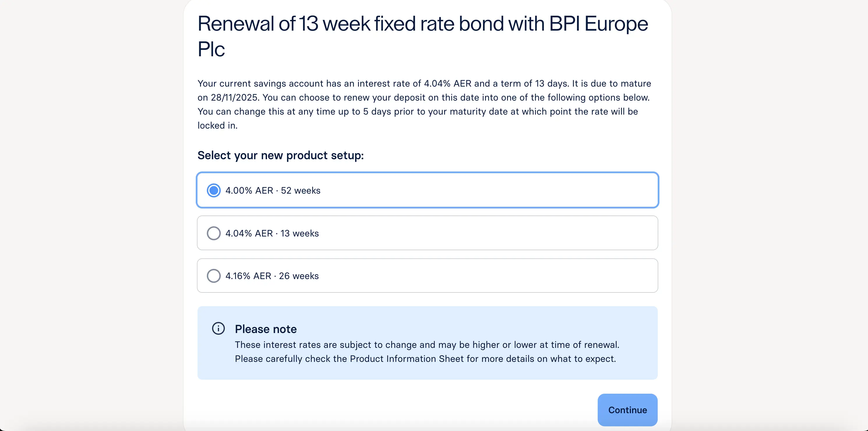Select the 4.04% AER 13 weeks radio button
Screen dimensions: 868x431
(214, 233)
